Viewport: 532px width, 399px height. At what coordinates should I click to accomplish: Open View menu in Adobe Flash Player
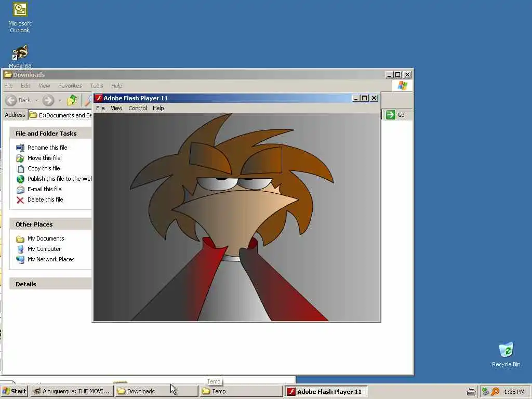(116, 108)
